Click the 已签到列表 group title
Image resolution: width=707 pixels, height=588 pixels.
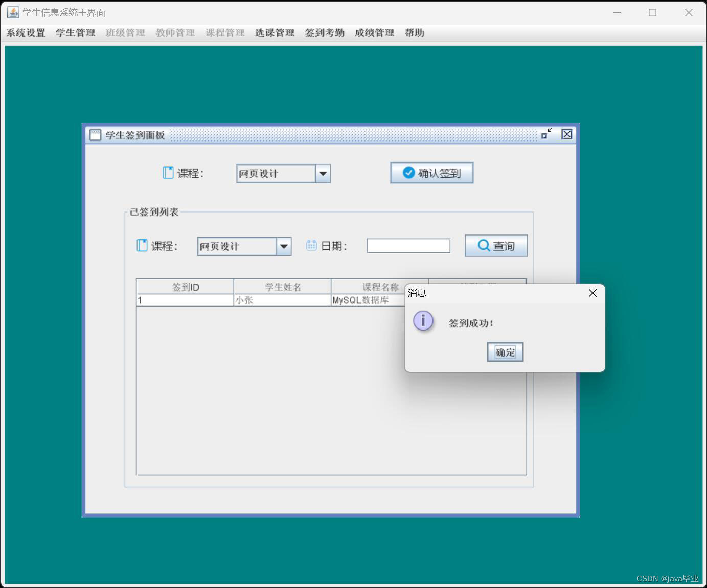click(x=154, y=212)
